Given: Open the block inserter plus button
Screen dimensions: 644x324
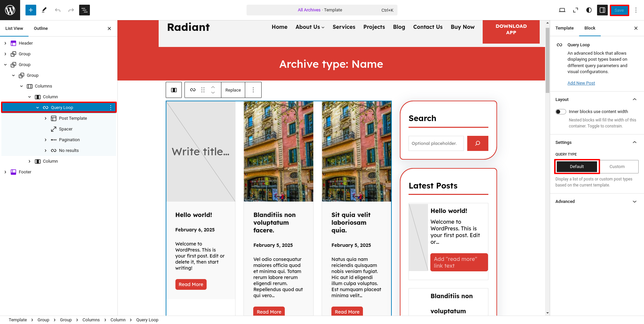Looking at the screenshot, I should (x=31, y=10).
